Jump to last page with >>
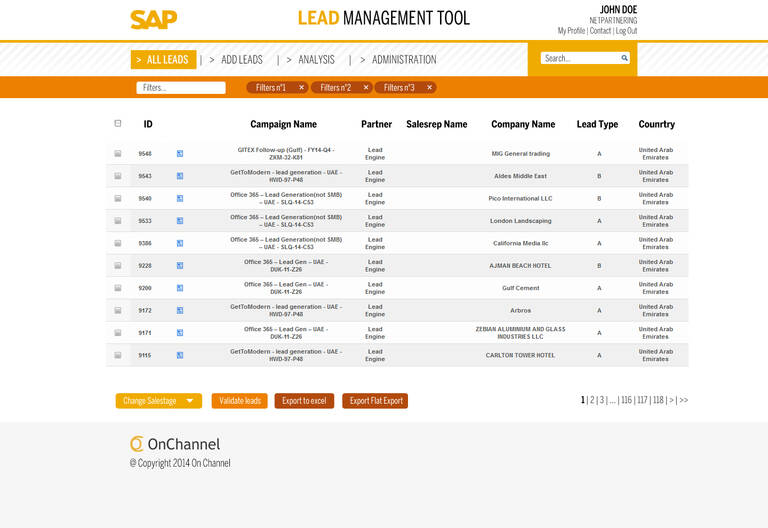 click(x=684, y=400)
